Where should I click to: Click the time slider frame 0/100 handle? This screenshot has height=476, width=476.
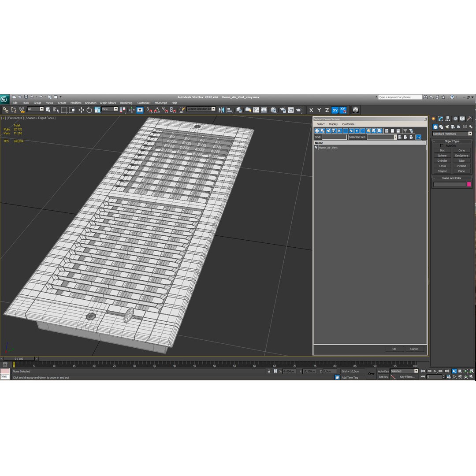point(19,358)
